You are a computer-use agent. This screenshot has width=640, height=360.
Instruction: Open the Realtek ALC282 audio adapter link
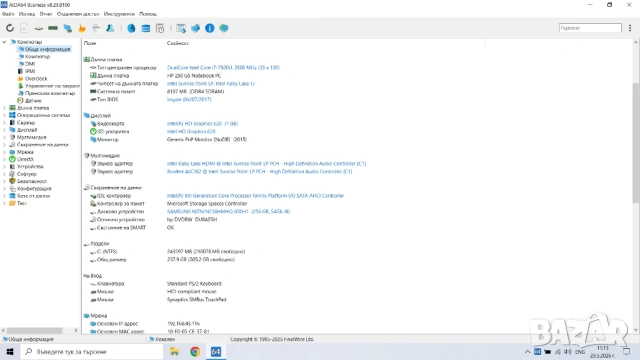point(260,171)
